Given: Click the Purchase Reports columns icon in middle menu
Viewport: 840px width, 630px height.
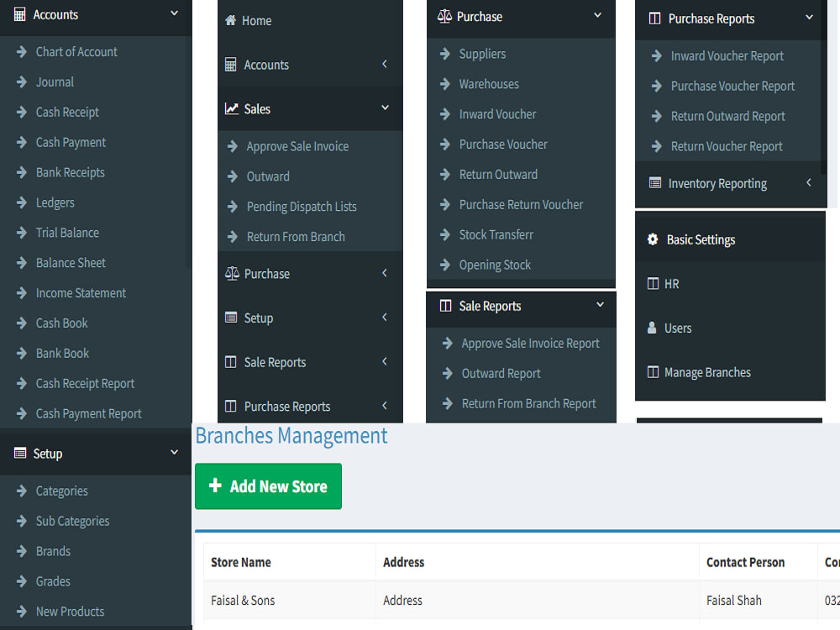Looking at the screenshot, I should point(230,406).
